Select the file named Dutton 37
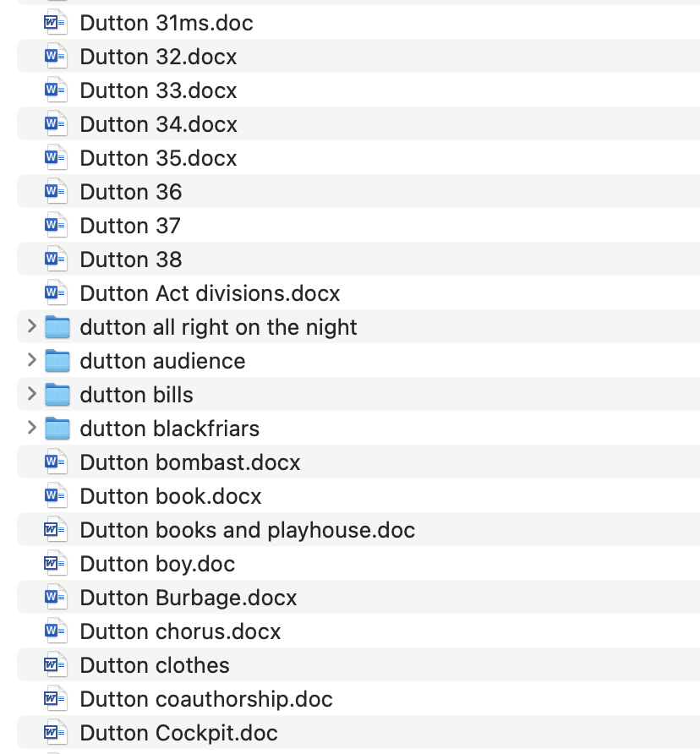 click(130, 226)
